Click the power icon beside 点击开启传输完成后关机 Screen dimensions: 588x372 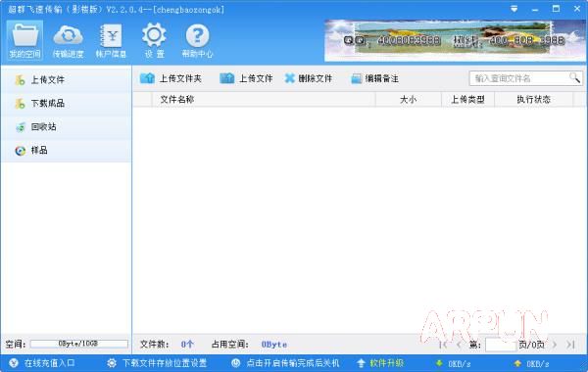[235, 363]
